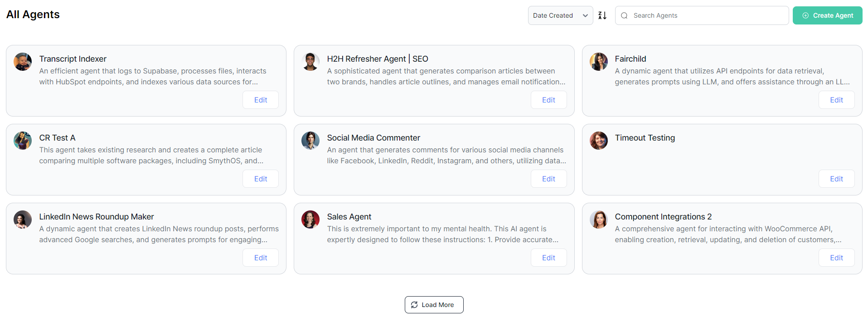
Task: Edit the H2H Refresher Agent | SEO
Action: [548, 100]
